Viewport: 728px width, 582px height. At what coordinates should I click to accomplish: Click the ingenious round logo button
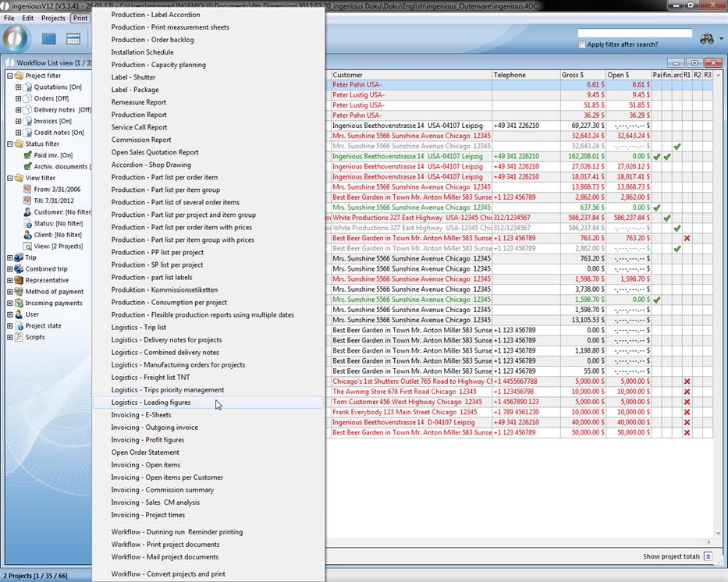(16, 38)
